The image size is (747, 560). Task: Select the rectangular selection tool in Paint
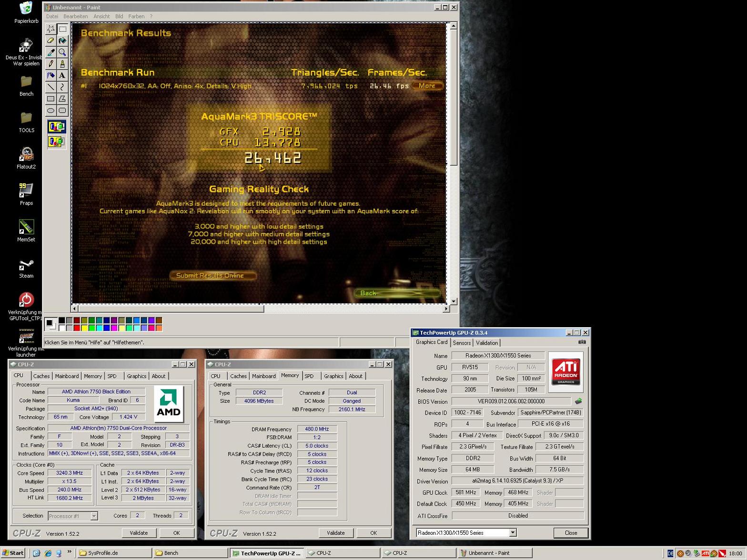(x=62, y=29)
